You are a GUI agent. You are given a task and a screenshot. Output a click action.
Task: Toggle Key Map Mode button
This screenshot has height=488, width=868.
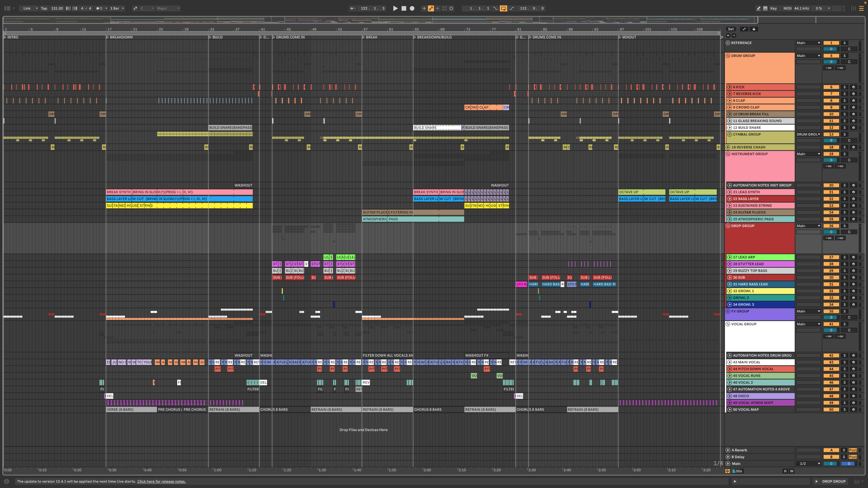[774, 8]
